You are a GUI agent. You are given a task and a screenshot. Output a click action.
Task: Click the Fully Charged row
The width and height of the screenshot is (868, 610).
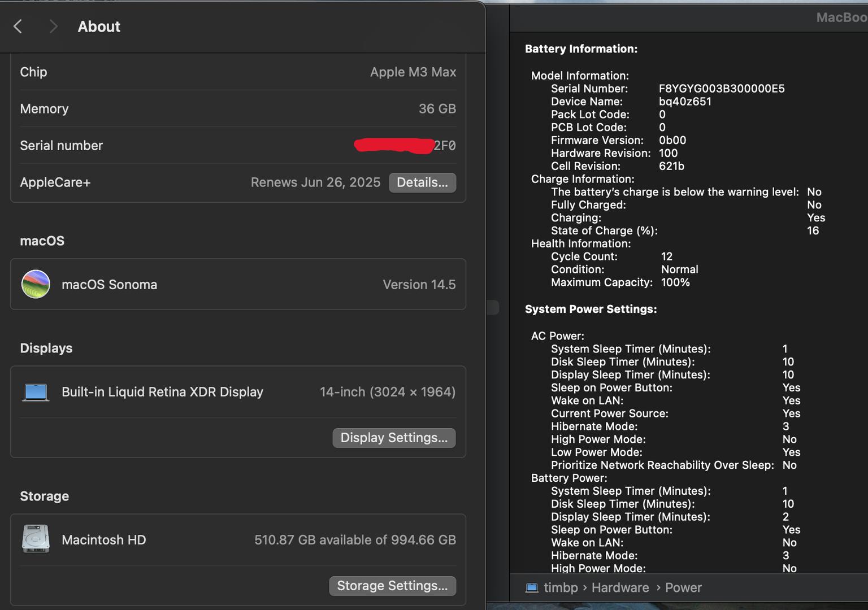(x=686, y=205)
